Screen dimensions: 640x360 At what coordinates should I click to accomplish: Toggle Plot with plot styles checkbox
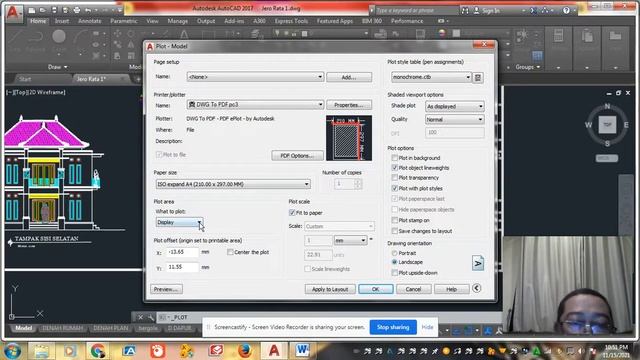(x=394, y=188)
